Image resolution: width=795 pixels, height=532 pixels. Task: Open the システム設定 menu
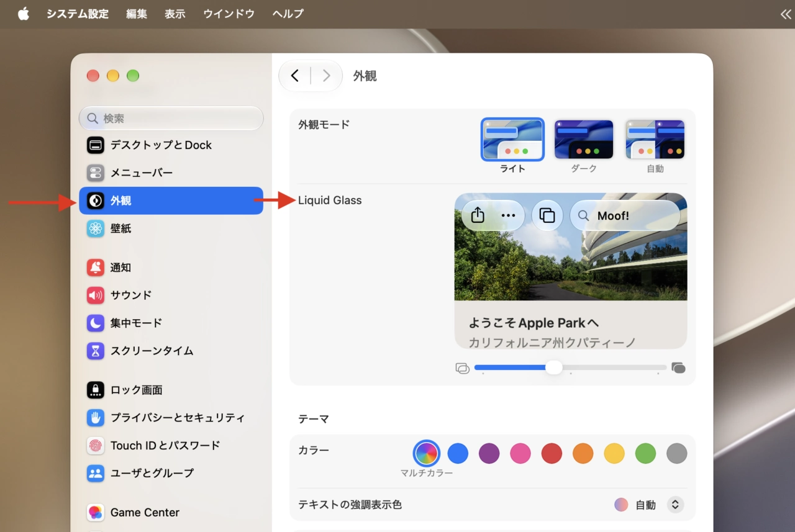point(78,14)
